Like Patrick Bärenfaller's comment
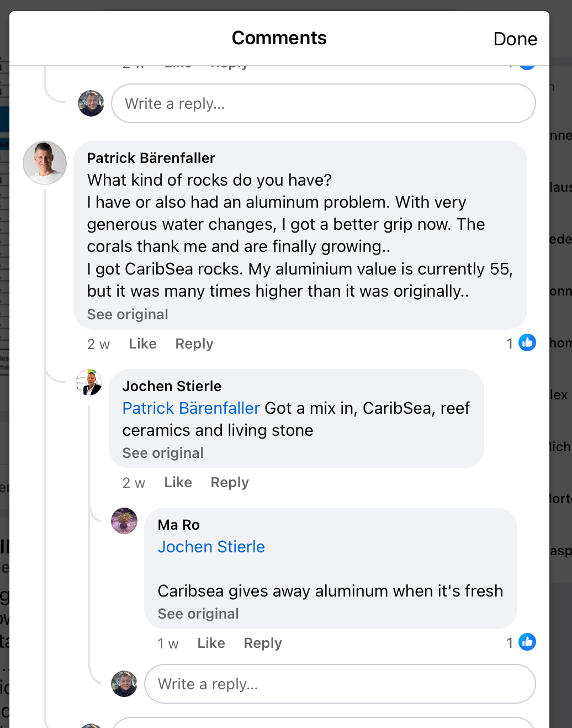 (142, 344)
